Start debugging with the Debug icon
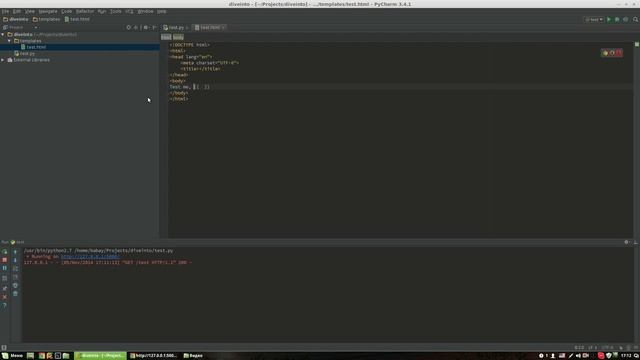 click(617, 19)
